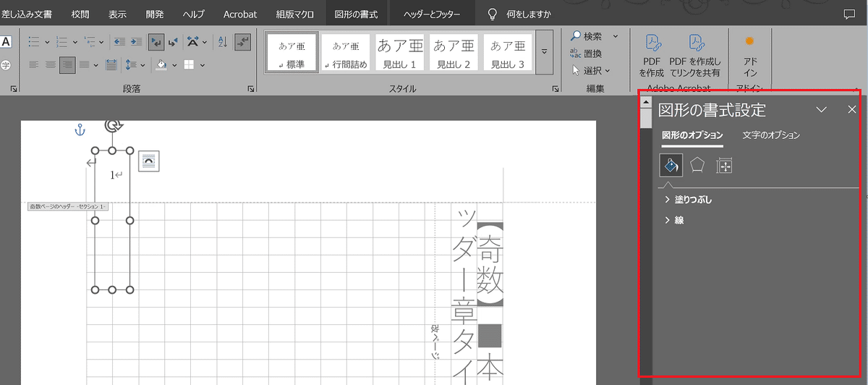Apply the 見出し 1 style

[x=399, y=52]
